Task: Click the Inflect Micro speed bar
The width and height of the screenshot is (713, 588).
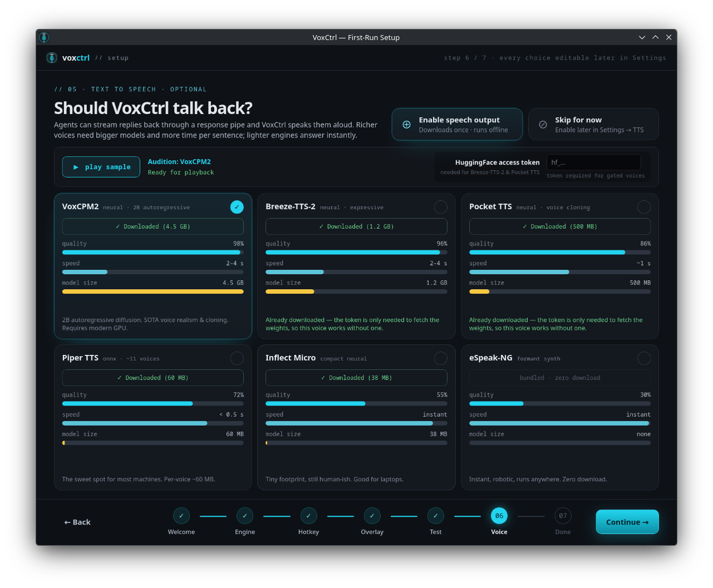Action: coord(356,423)
